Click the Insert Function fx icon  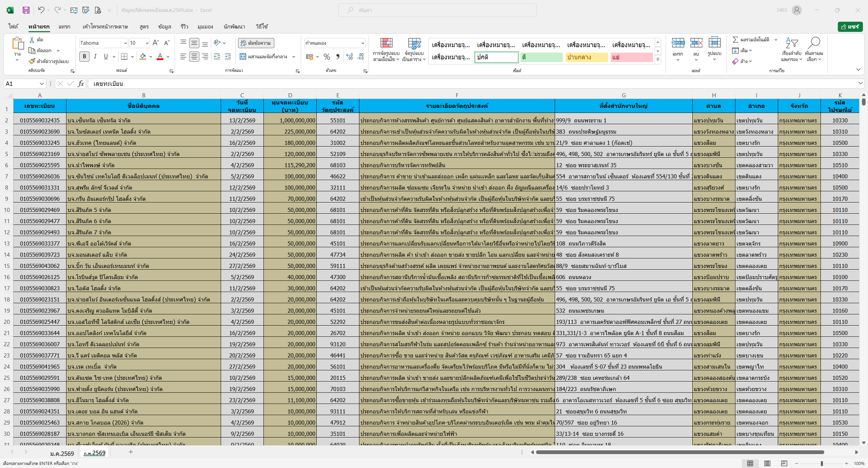81,84
